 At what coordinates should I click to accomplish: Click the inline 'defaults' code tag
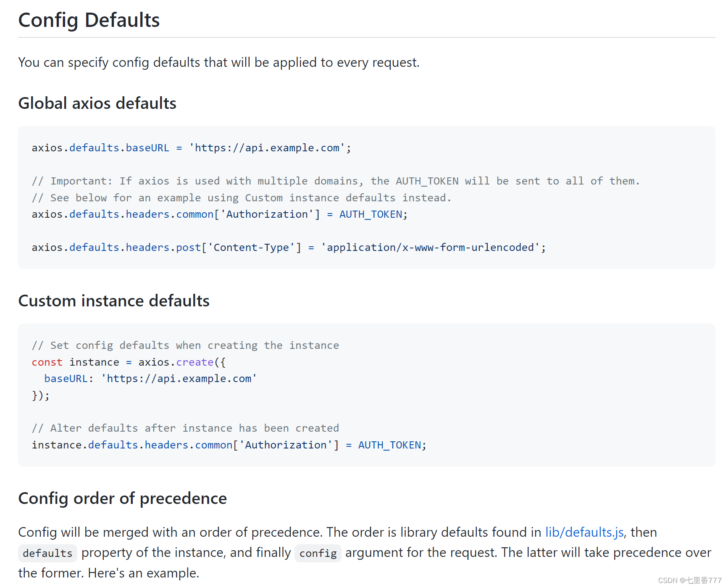point(47,553)
